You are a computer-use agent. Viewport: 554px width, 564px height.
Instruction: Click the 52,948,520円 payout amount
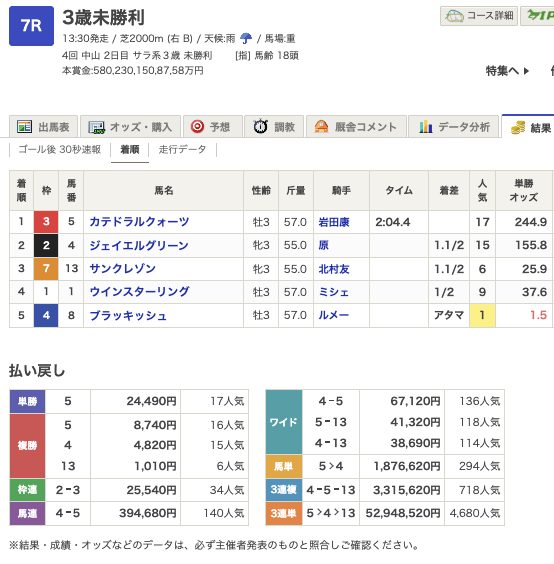click(x=403, y=513)
